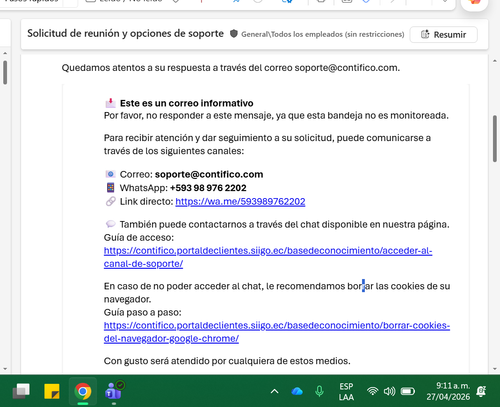Click the message body scrollbar down arrow at right
500x407 pixels.
(x=495, y=369)
